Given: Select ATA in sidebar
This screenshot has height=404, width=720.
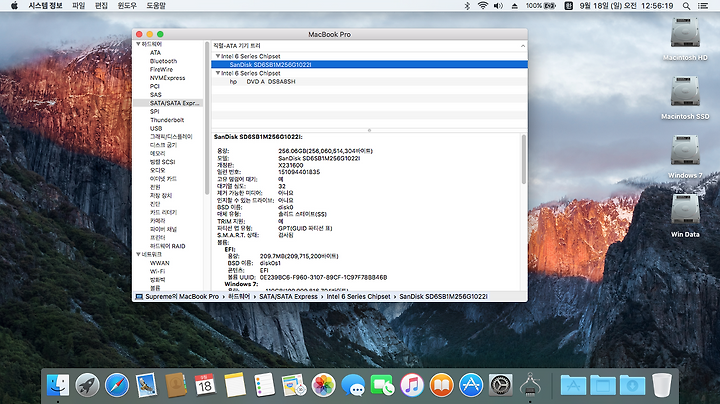Looking at the screenshot, I should tap(155, 53).
